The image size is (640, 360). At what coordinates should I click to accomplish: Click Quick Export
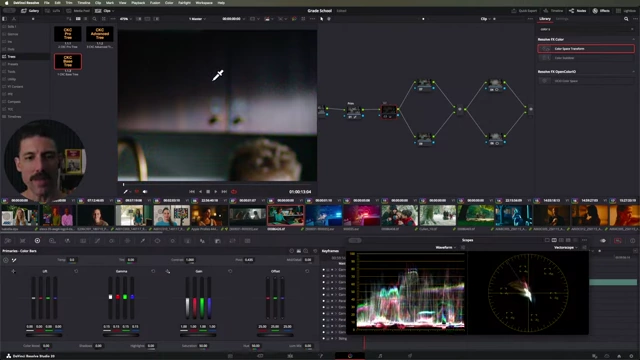(524, 11)
